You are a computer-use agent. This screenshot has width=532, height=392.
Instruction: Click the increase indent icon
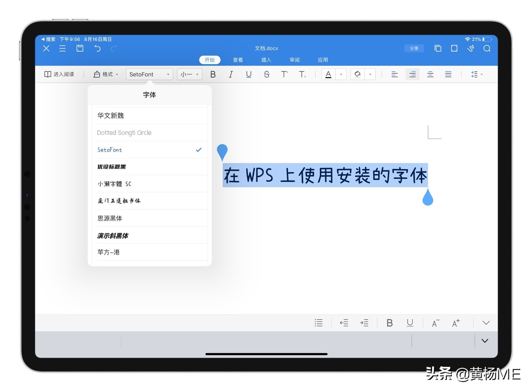pyautogui.click(x=364, y=323)
